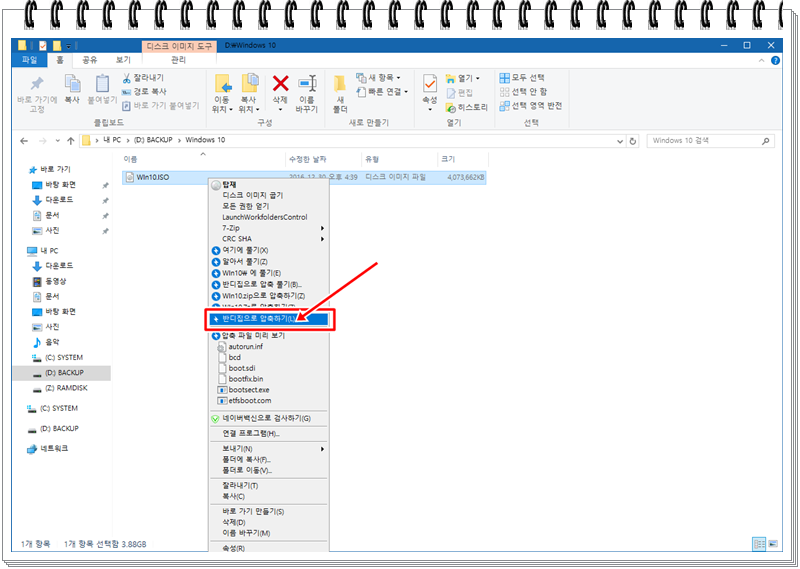This screenshot has width=800, height=569.
Task: Expand the 열기 dropdown arrow in ribbon
Action: click(478, 79)
